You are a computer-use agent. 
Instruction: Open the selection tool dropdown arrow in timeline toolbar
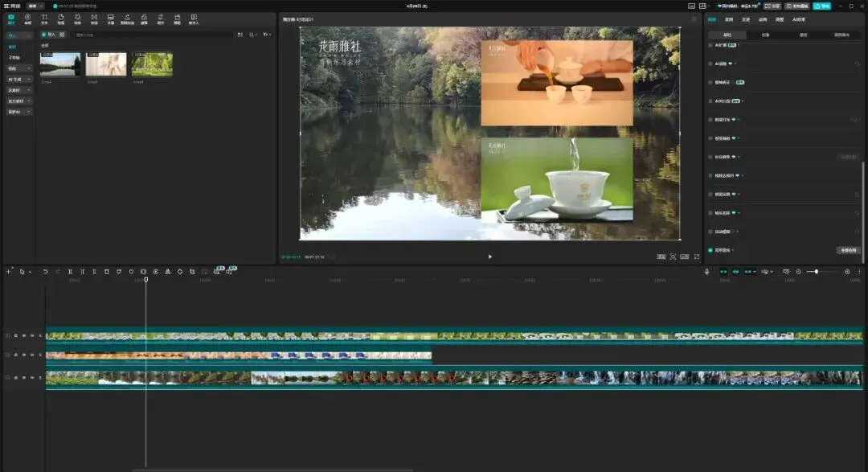[30, 272]
